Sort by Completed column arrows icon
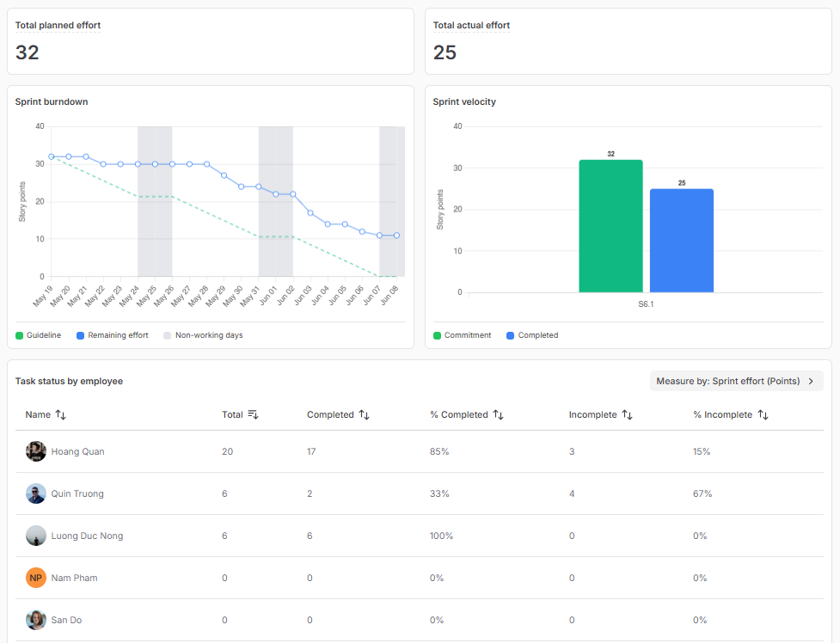Screen dimensions: 840x643 365,415
